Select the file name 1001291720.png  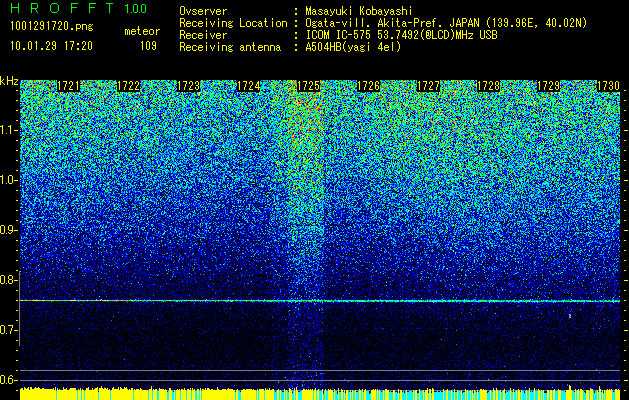point(52,27)
